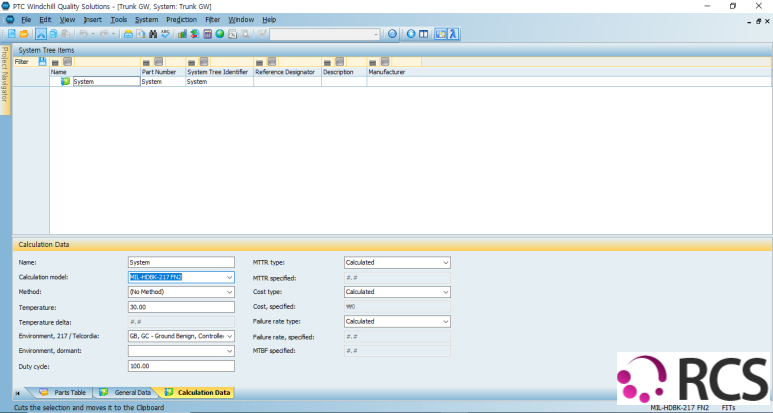Viewport: 773px width, 413px height.
Task: Toggle Reference Designator filter checkbox
Action: [272, 62]
